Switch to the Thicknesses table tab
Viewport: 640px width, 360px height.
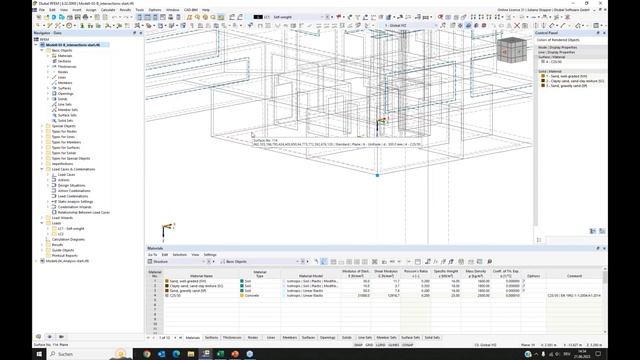pyautogui.click(x=232, y=338)
